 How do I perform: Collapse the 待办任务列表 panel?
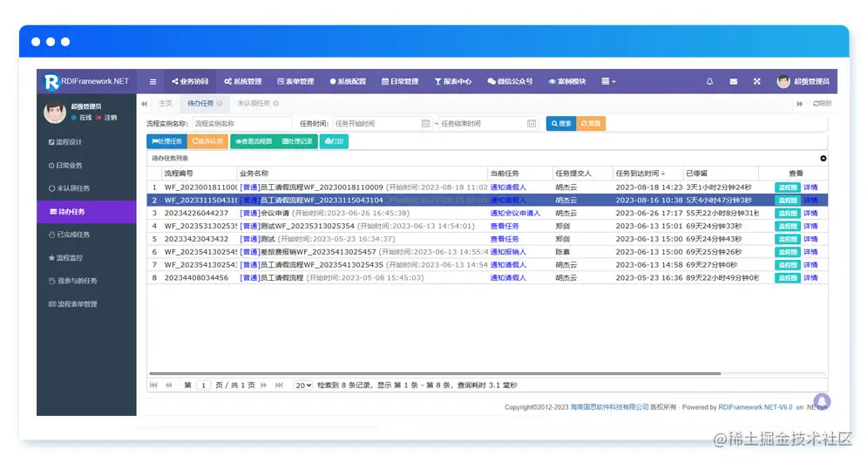[x=824, y=159]
